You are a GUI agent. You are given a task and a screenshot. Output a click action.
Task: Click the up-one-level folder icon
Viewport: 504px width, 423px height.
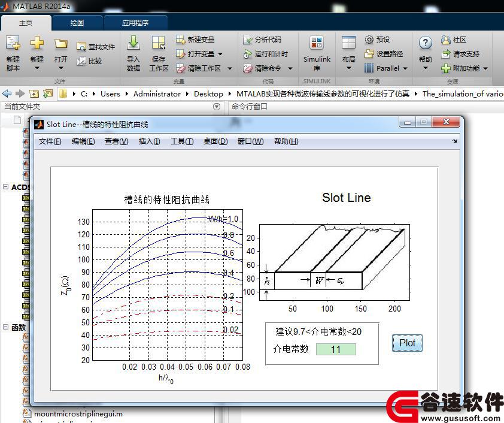[34, 93]
